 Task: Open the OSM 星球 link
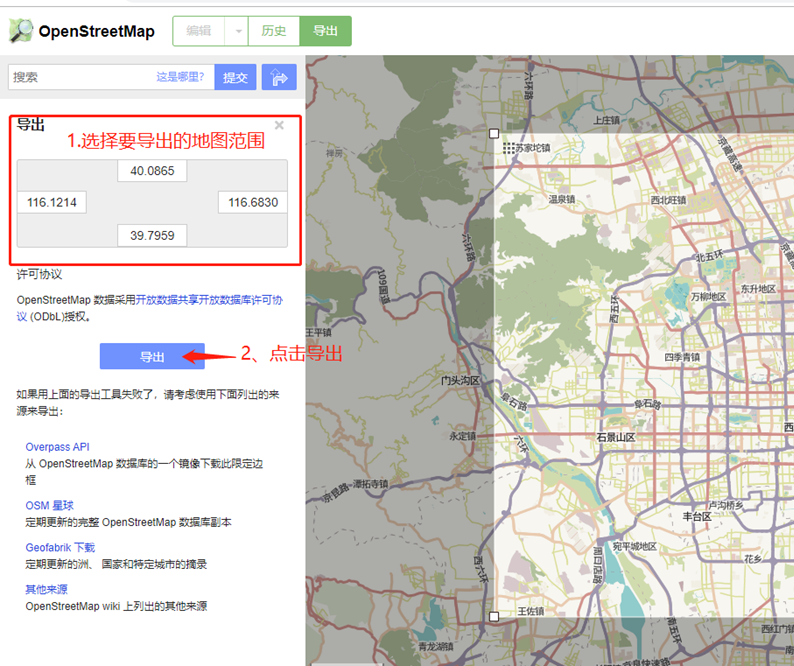click(x=50, y=505)
